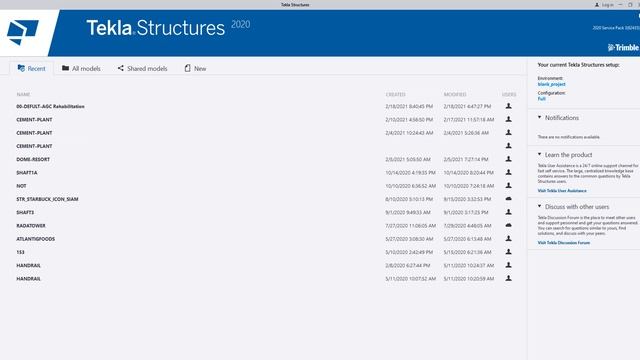This screenshot has width=640, height=360.
Task: Open the blank_project environment link
Action: pyautogui.click(x=551, y=84)
